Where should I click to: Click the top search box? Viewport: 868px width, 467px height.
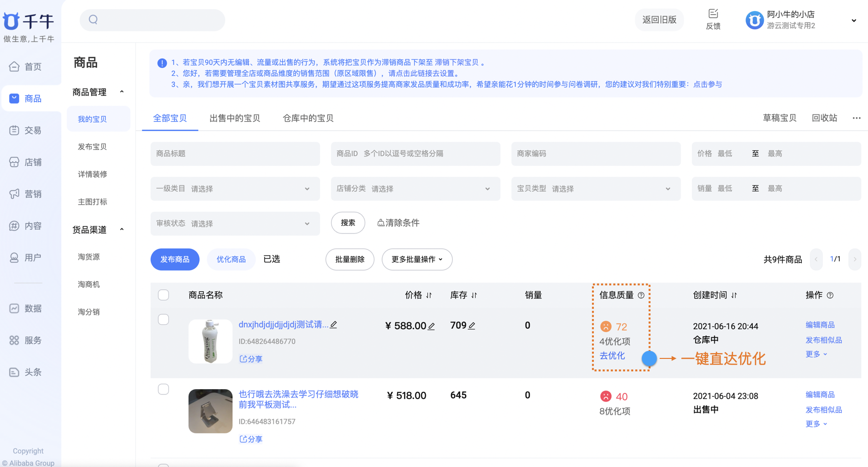click(x=152, y=20)
